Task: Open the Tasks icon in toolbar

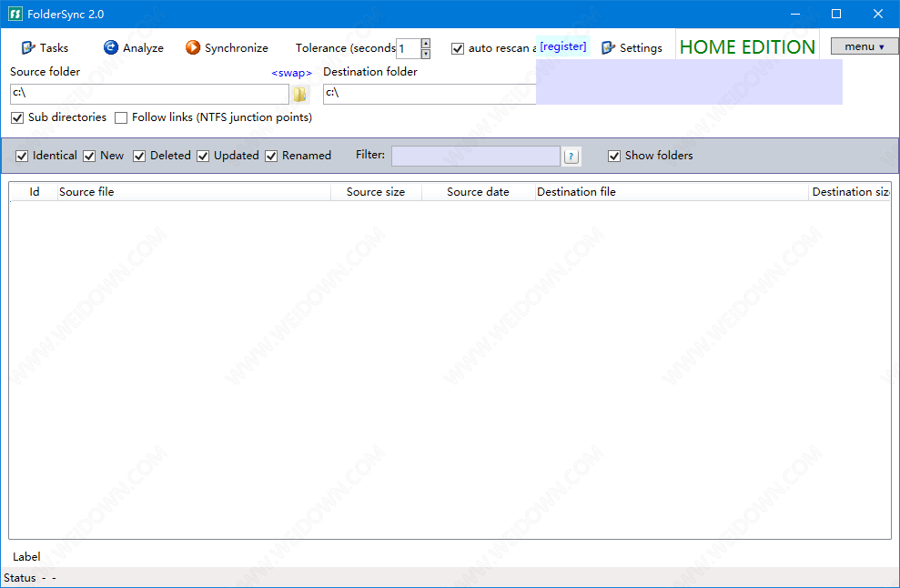Action: pyautogui.click(x=28, y=47)
